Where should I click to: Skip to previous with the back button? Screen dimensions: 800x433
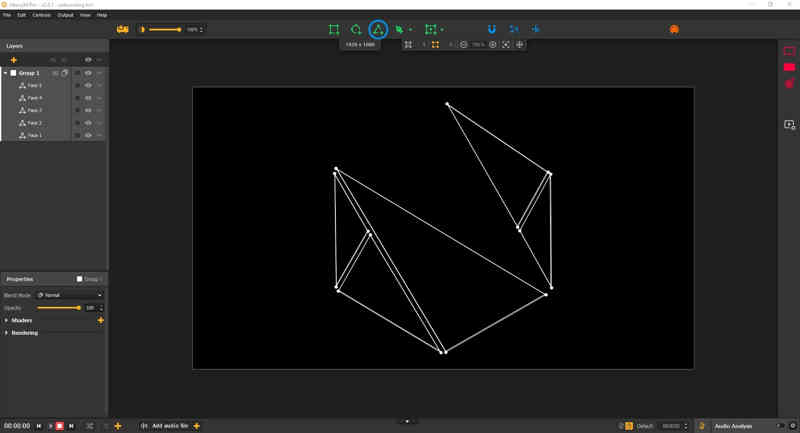39,426
